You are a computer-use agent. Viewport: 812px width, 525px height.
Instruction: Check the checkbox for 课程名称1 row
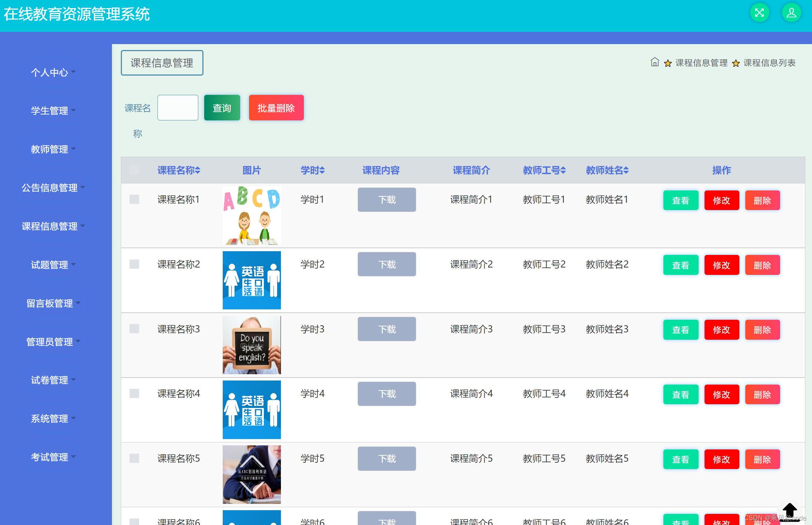coord(134,199)
